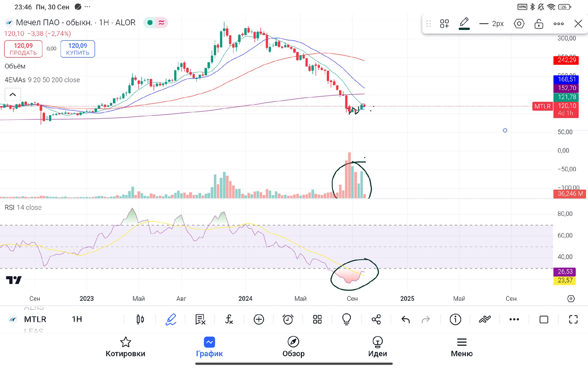The image size is (588, 368).
Task: Click the 2023 time axis label
Action: point(86,298)
